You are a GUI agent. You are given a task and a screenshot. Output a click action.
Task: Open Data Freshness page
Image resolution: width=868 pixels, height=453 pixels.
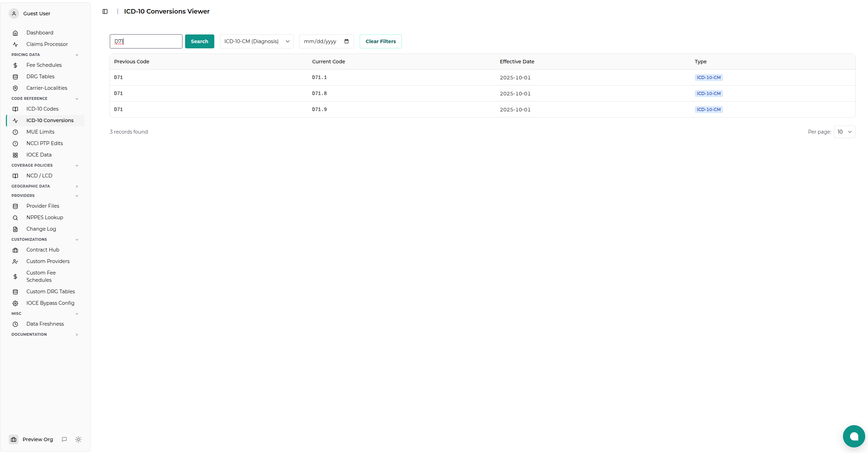click(45, 324)
